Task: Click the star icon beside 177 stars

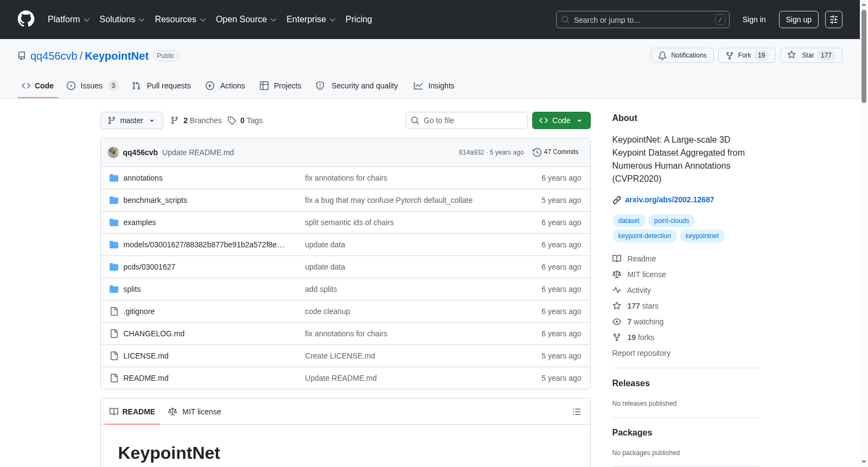Action: pos(617,306)
